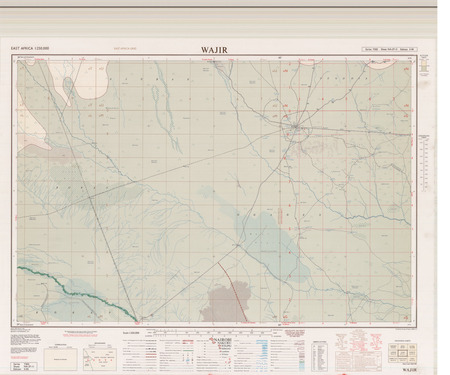Click the Scale 1:250,000 label below the map
Screen dimensions: 450x375
coord(131,333)
